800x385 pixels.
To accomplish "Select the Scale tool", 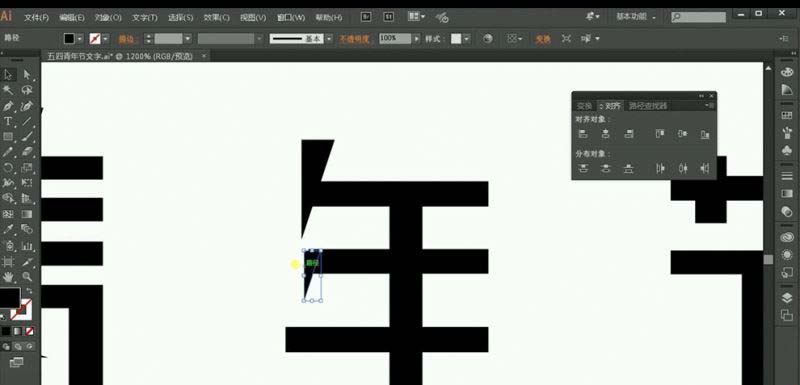I will [27, 167].
